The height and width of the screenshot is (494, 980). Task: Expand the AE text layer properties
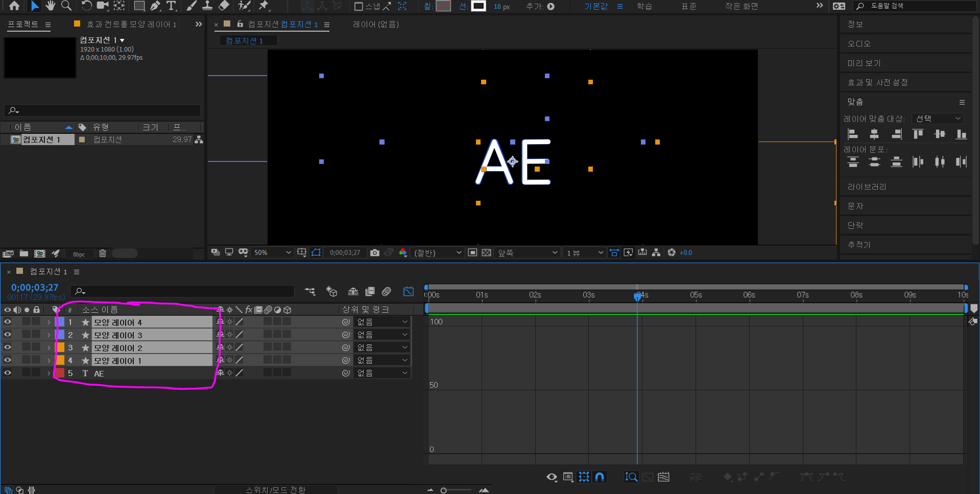[x=49, y=373]
